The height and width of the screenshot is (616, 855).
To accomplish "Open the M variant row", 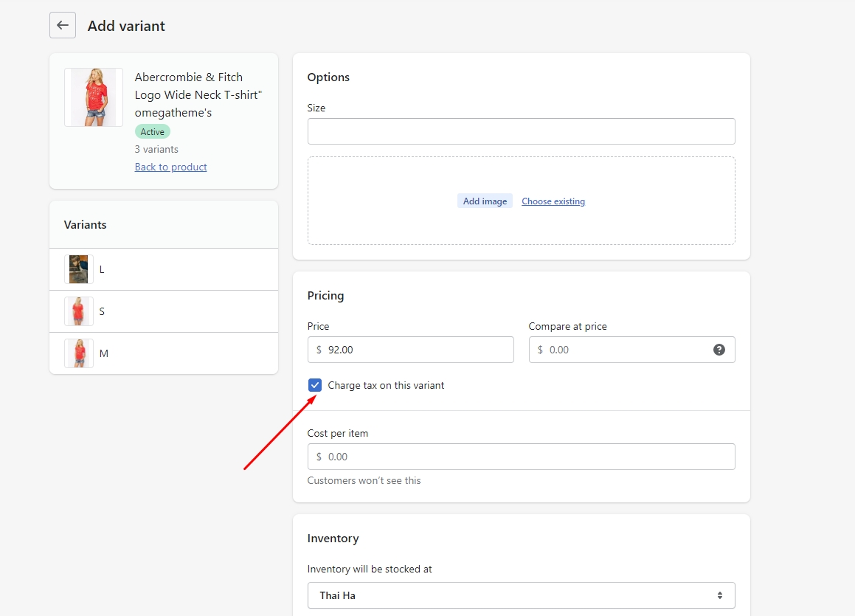I will tap(184, 353).
